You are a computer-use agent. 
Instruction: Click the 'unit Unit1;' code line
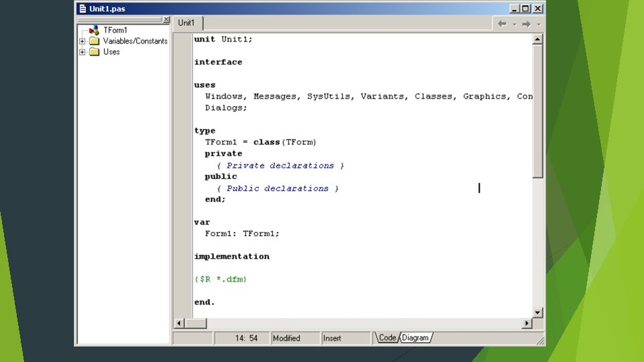tap(223, 40)
